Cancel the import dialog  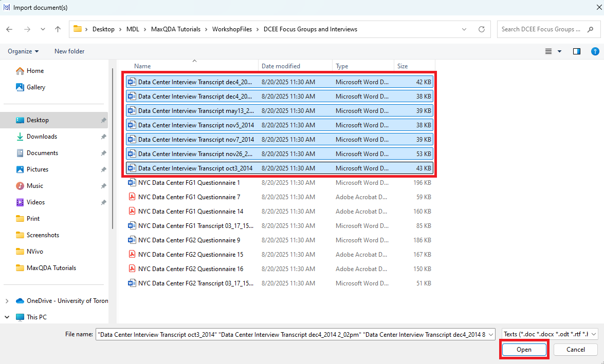[576, 350]
